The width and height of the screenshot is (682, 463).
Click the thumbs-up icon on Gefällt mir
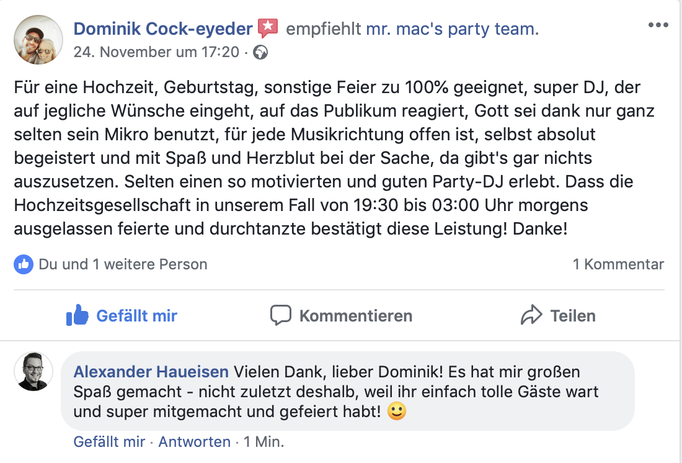77,316
